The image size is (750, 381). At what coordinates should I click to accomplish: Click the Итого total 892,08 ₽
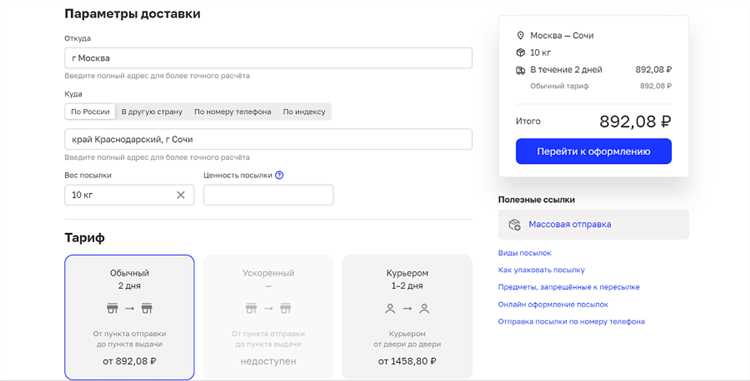[x=635, y=121]
